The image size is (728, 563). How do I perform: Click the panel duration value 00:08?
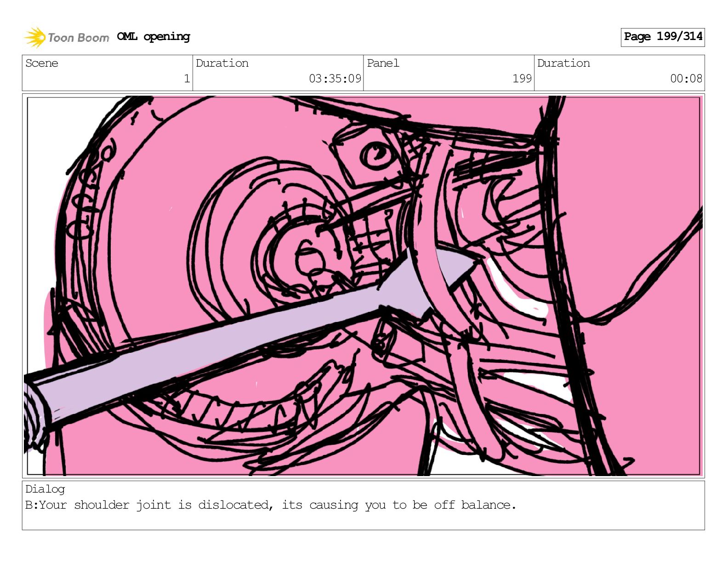pyautogui.click(x=686, y=79)
